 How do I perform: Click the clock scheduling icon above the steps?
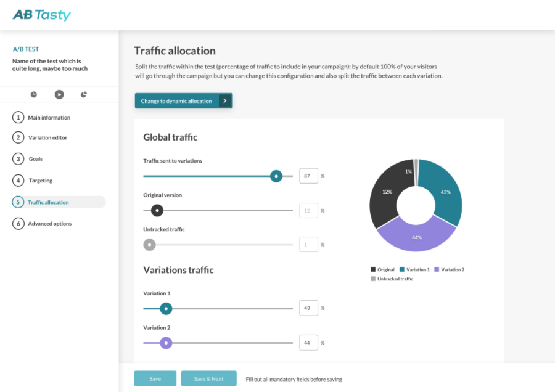(x=34, y=94)
